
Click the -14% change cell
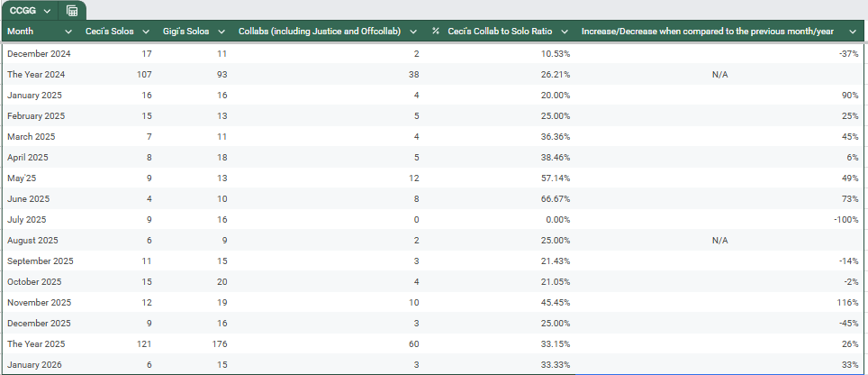pos(848,261)
